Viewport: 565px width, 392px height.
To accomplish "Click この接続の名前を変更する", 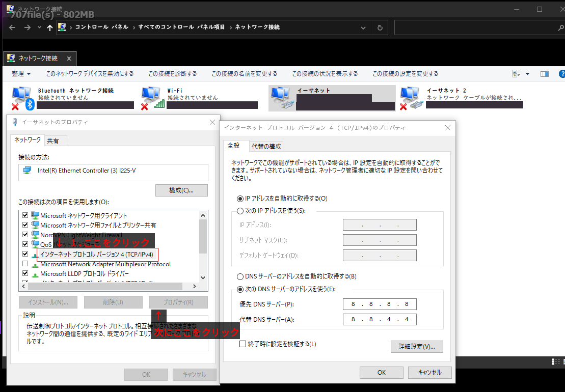I will (245, 73).
